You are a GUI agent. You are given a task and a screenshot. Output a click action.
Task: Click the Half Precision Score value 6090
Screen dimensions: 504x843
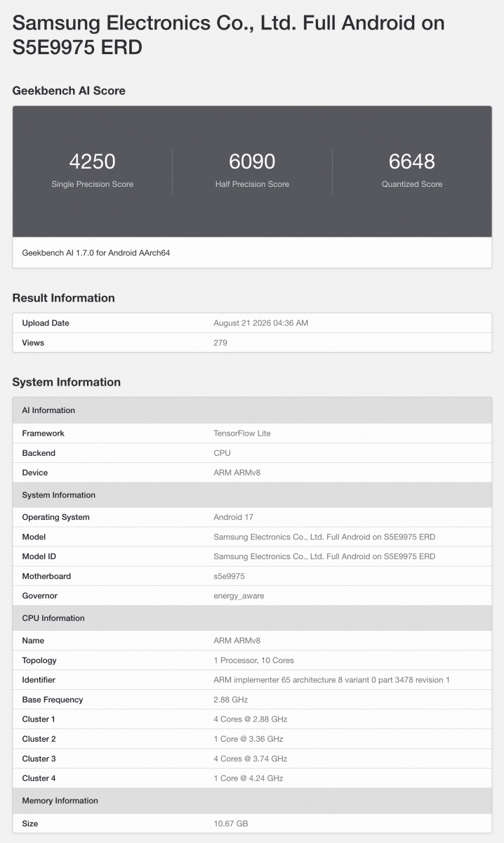[252, 162]
